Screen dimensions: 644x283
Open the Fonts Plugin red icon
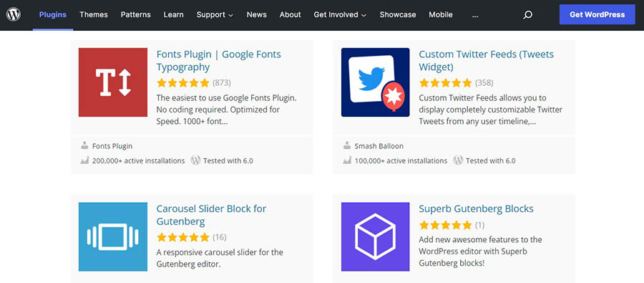point(113,82)
